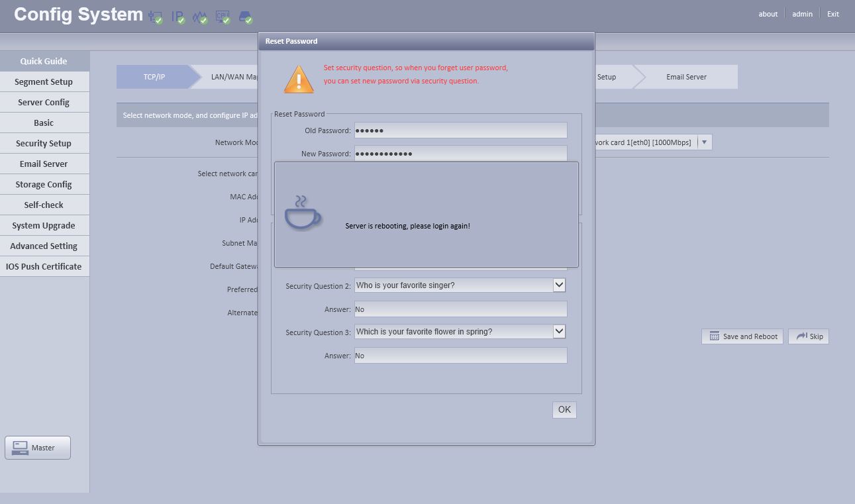855x504 pixels.
Task: Open the about link
Action: coord(768,14)
